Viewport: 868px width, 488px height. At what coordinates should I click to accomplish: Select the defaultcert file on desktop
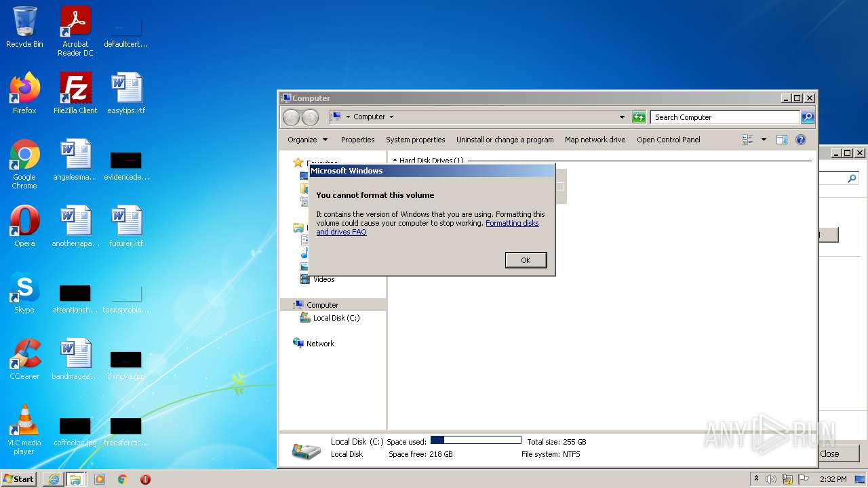(x=126, y=33)
